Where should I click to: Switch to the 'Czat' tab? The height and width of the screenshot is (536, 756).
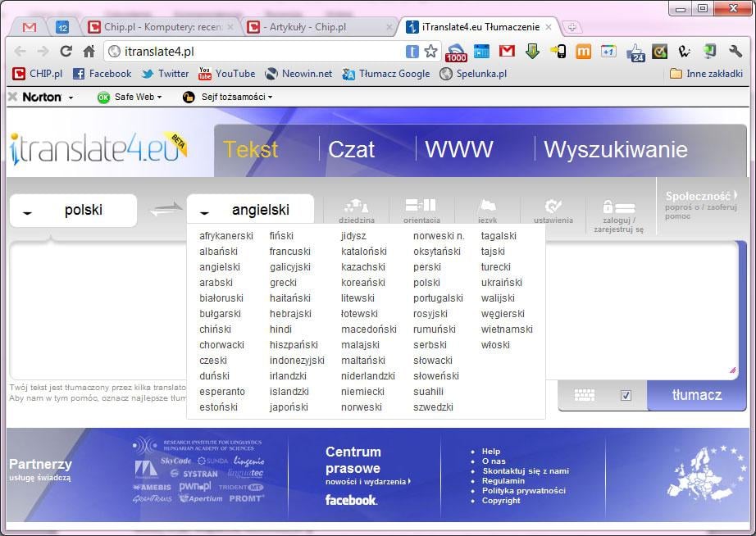(351, 150)
